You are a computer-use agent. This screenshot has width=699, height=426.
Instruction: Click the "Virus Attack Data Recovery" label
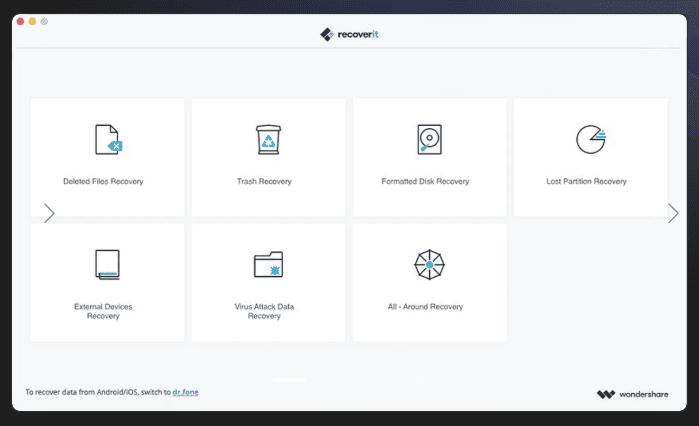tap(264, 311)
